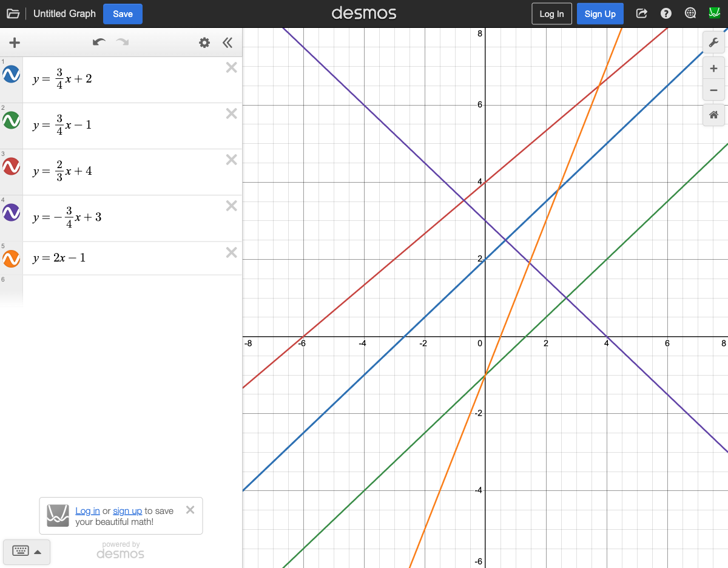Delete expression y=3/4x+2
Viewport: 728px width, 568px height.
point(231,67)
